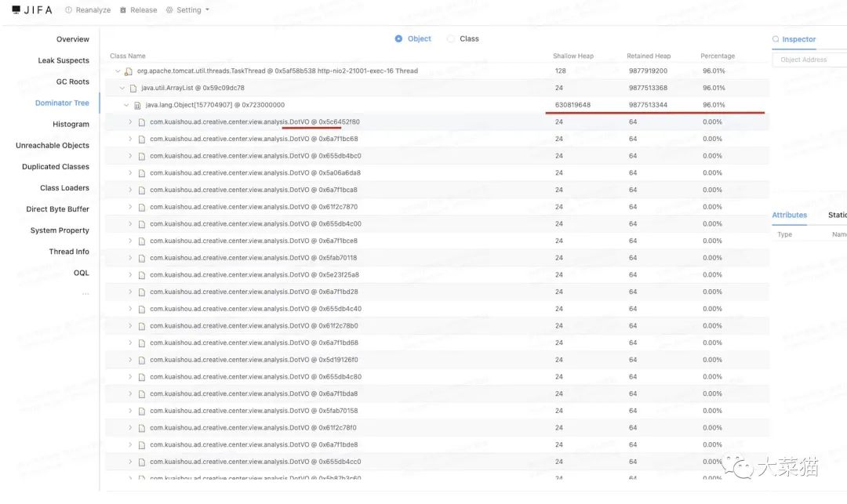Open Thread Info view
This screenshot has width=847, height=504.
pyautogui.click(x=69, y=252)
